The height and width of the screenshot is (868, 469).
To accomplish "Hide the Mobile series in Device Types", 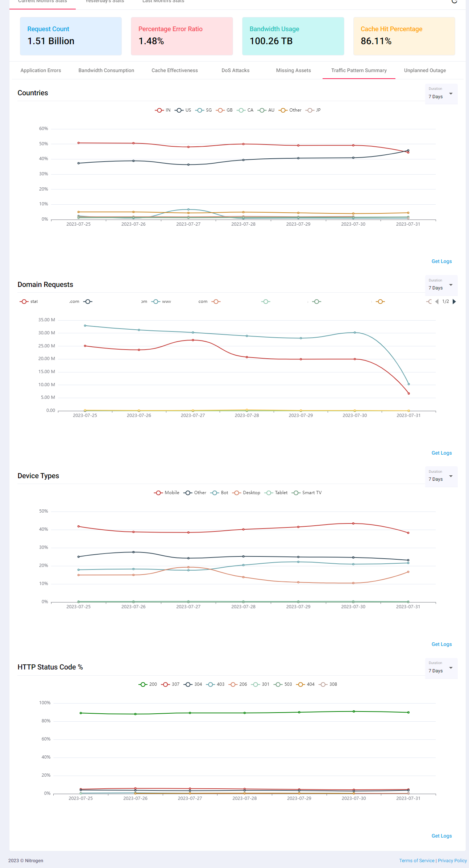I will [166, 493].
